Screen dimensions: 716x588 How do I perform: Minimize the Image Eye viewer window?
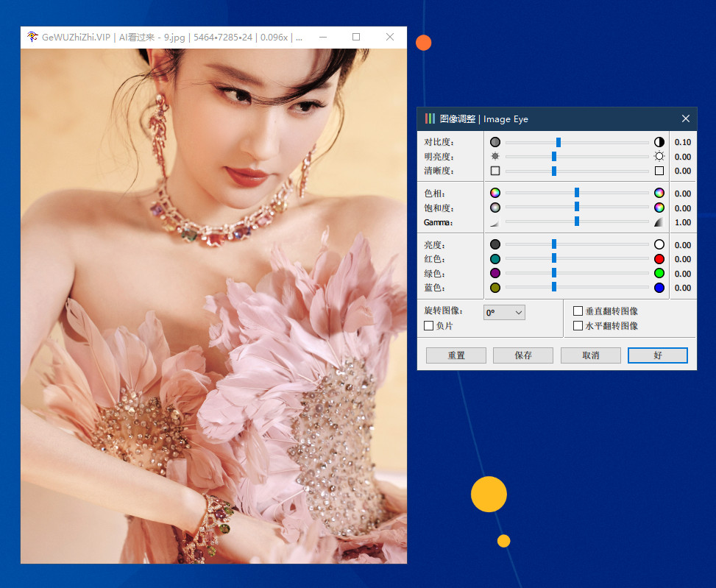click(323, 37)
